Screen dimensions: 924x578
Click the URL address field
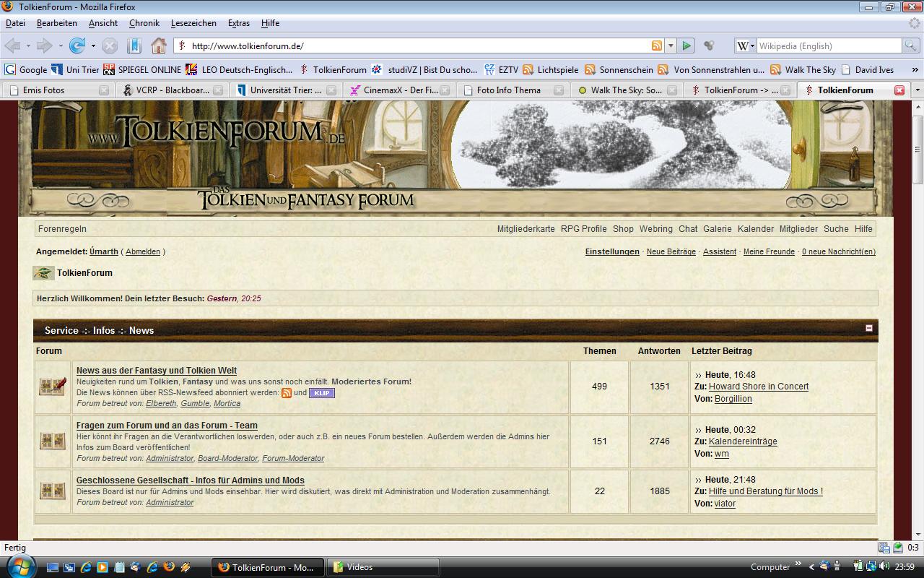point(419,46)
